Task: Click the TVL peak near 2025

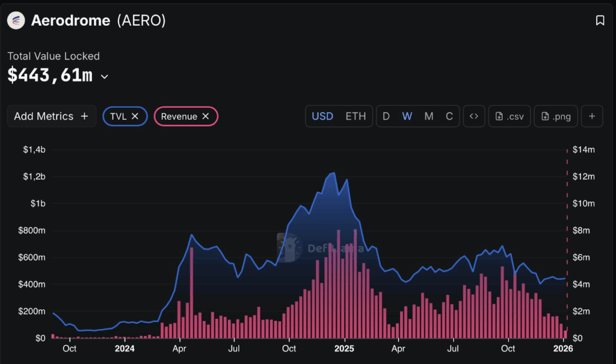Action: click(x=333, y=173)
